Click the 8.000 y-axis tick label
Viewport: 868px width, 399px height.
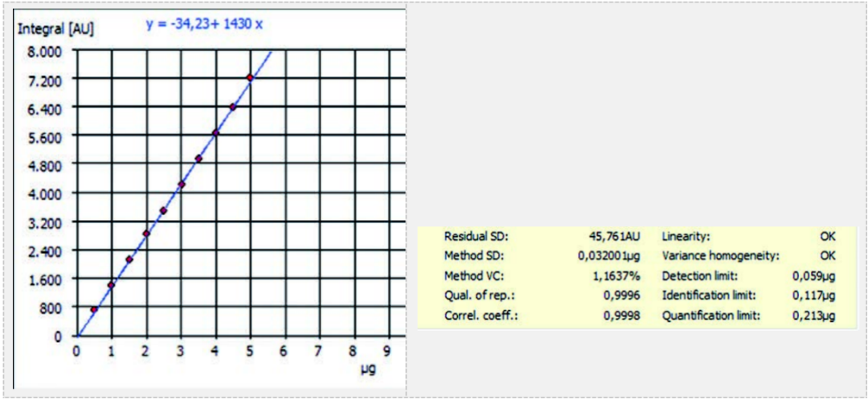click(x=46, y=51)
